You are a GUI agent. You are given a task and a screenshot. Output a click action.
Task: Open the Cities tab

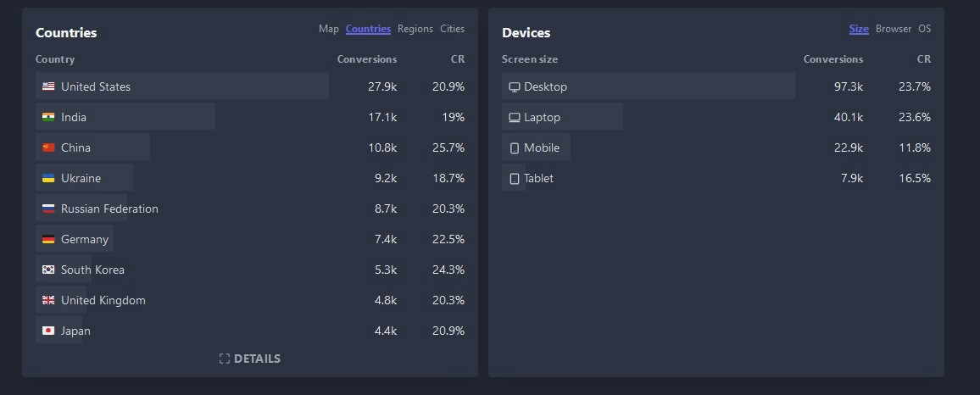tap(453, 29)
